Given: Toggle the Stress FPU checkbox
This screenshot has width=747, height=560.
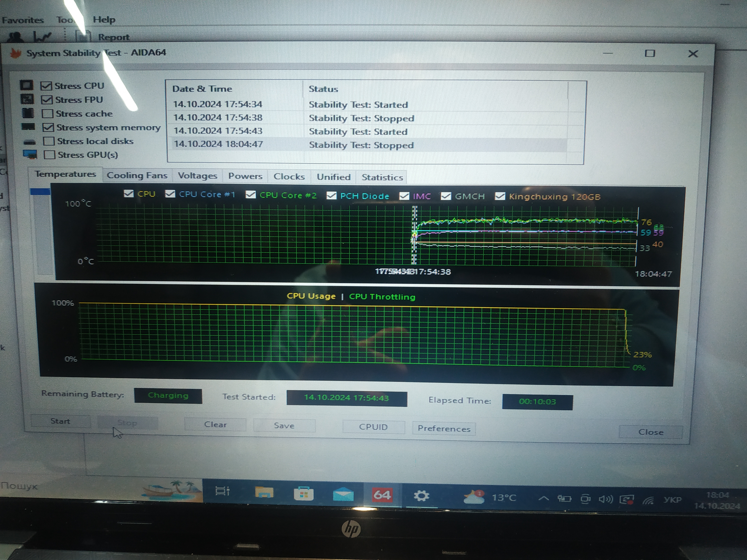Looking at the screenshot, I should click(x=47, y=99).
